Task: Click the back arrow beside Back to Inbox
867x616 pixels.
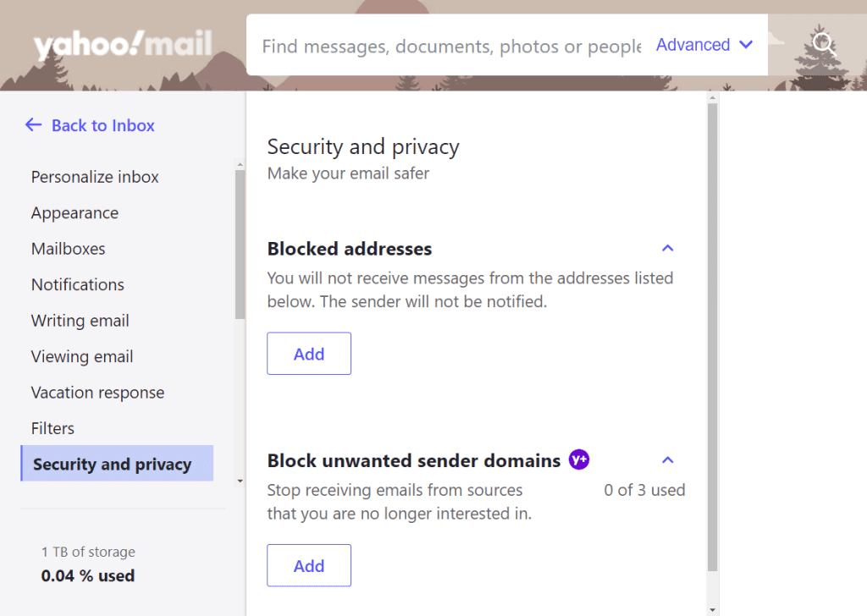Action: coord(33,125)
